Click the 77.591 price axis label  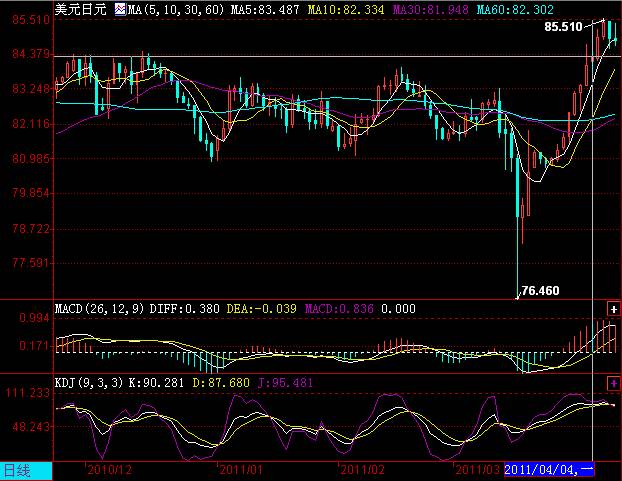31,263
